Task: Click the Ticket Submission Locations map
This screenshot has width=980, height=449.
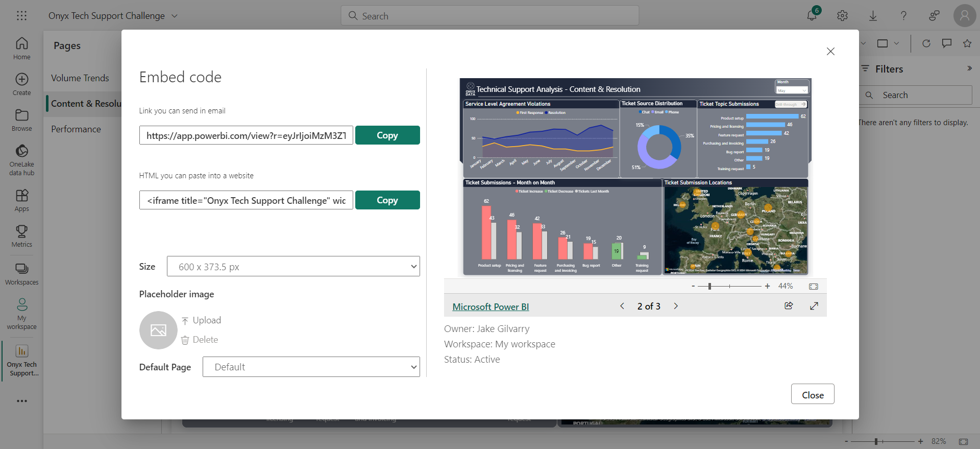Action: 736,230
